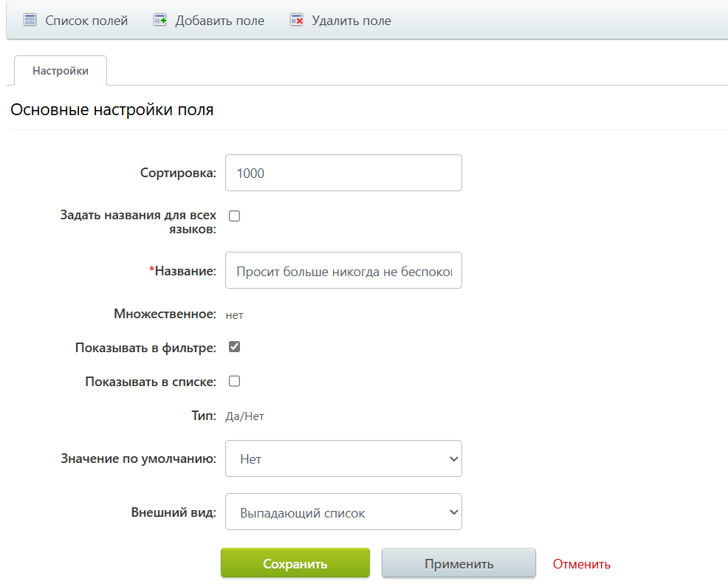Click the red 'Отменить' link
The image size is (728, 584).
(580, 563)
